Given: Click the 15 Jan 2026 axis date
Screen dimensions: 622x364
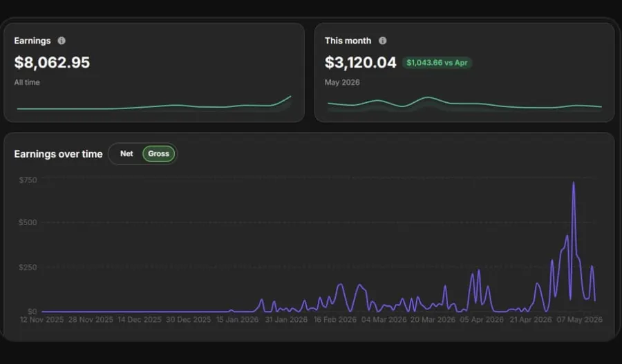Looking at the screenshot, I should click(237, 320).
